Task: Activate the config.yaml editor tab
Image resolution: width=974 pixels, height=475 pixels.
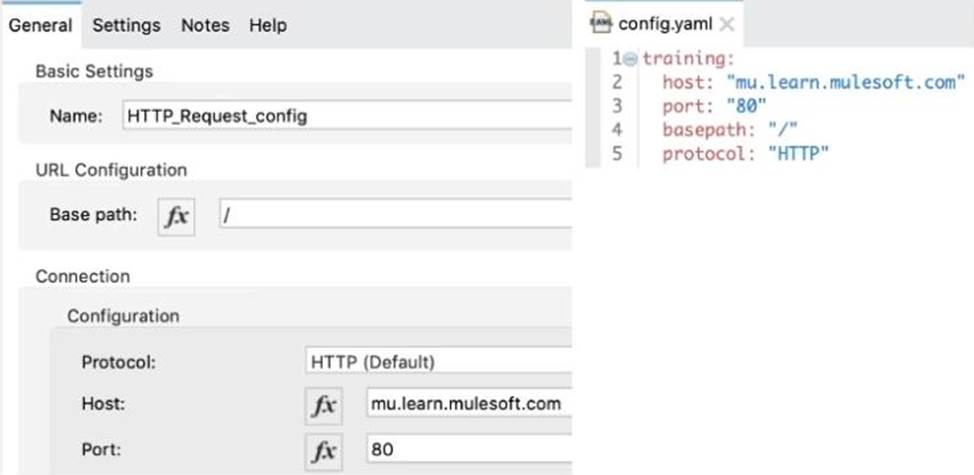Action: coord(658,24)
